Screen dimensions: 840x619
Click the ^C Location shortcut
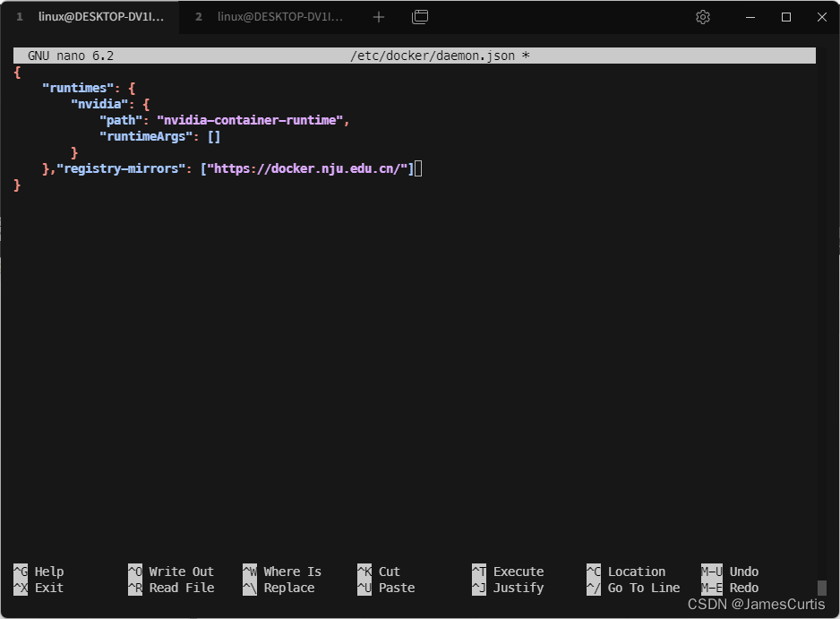click(x=626, y=572)
